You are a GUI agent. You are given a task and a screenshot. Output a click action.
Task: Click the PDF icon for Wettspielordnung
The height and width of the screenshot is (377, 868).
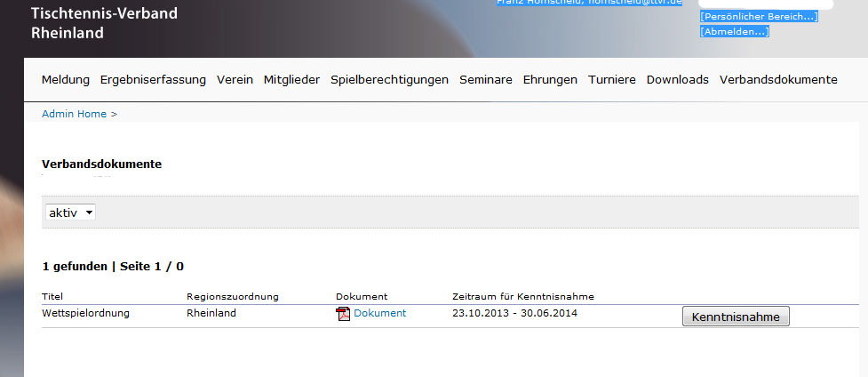click(343, 314)
